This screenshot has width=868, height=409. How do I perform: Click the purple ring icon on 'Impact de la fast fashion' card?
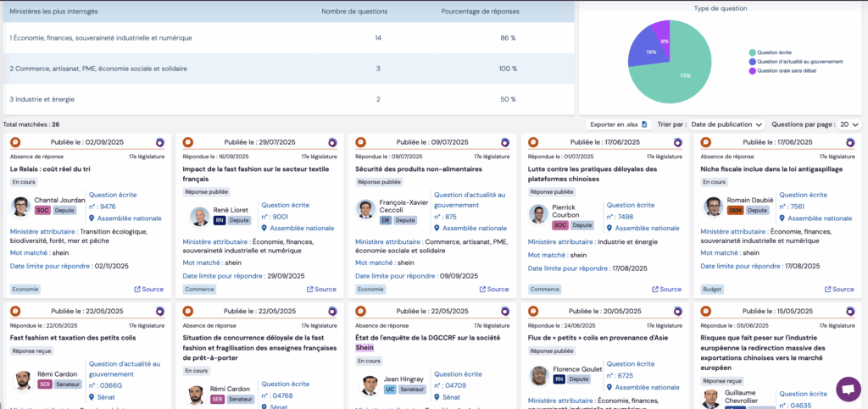tap(331, 142)
